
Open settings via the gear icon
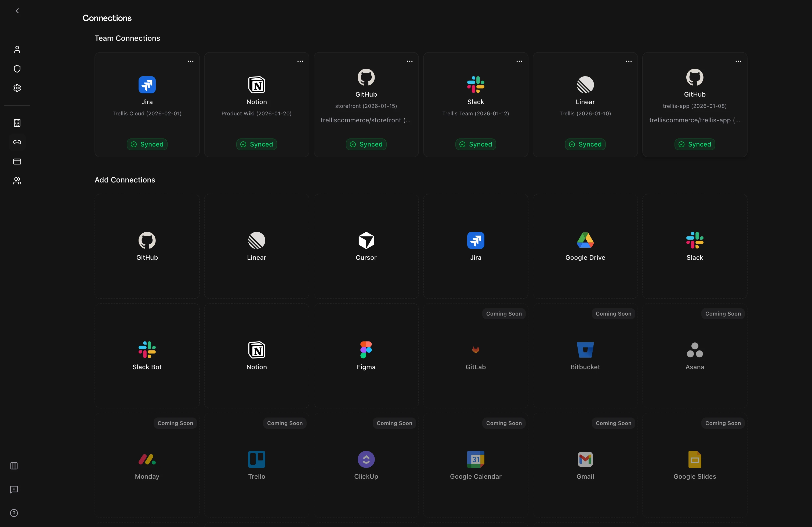[x=17, y=88]
